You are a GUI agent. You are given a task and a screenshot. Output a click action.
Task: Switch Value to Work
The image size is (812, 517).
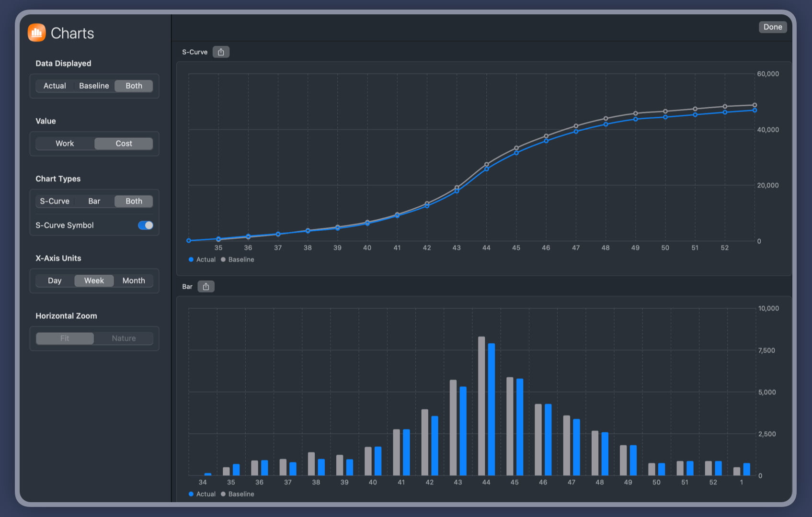65,144
